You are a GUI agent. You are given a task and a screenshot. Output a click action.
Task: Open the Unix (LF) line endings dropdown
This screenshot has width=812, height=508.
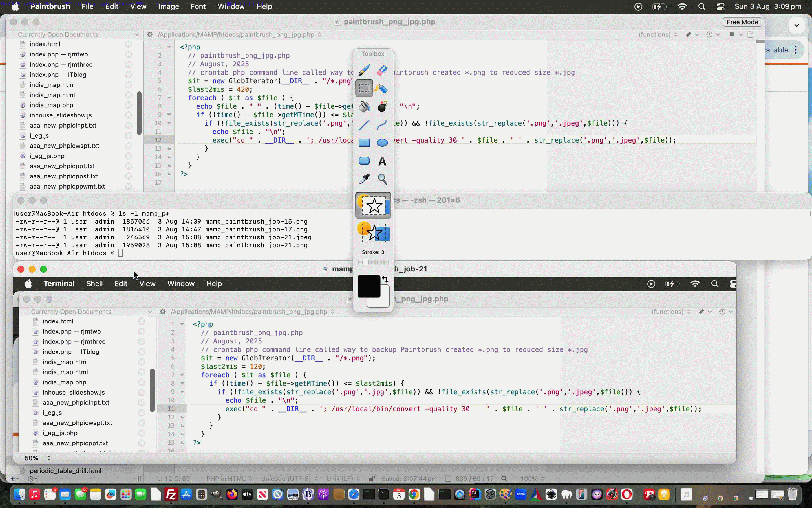(x=343, y=478)
